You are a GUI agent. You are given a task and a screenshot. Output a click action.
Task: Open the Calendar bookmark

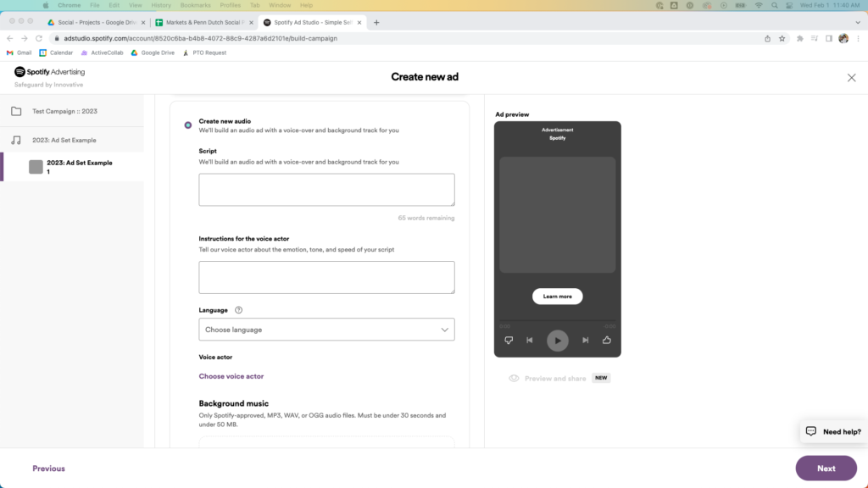click(x=56, y=53)
